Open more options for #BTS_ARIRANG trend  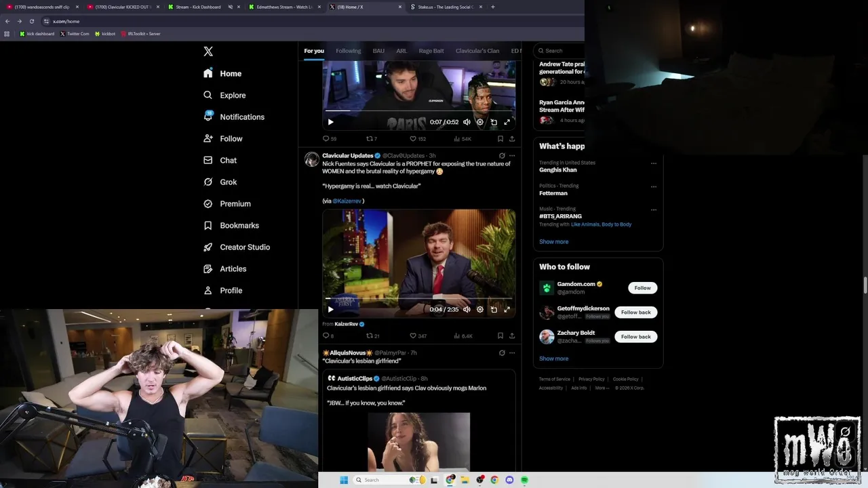(x=654, y=209)
